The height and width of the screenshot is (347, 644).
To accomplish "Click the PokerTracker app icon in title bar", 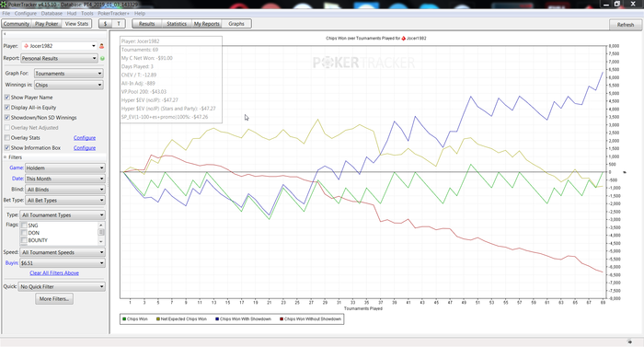I will [4, 4].
